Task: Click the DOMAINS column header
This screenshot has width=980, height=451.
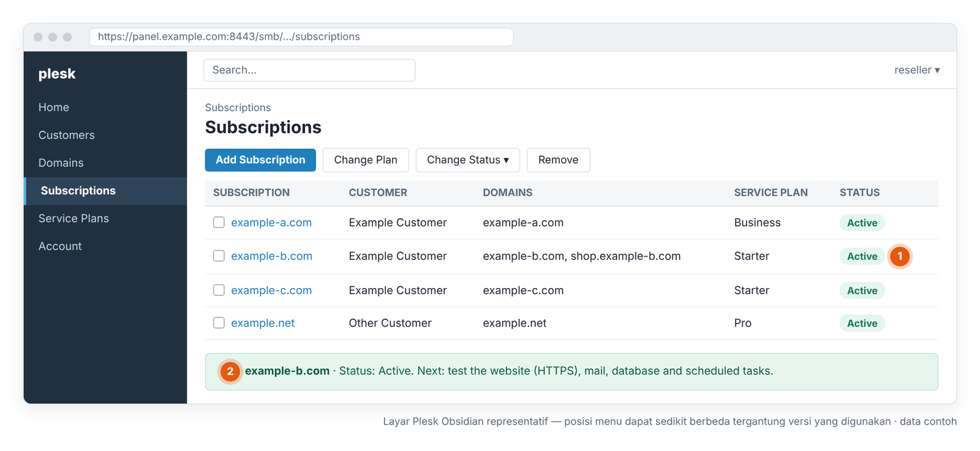Action: point(507,192)
